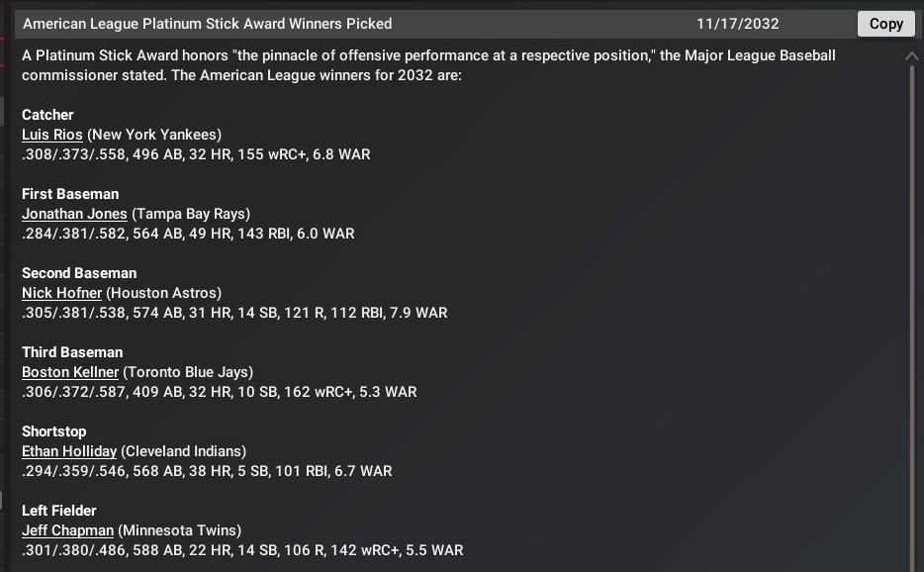This screenshot has height=572, width=924.
Task: Click the Catcher position heading
Action: tap(47, 115)
